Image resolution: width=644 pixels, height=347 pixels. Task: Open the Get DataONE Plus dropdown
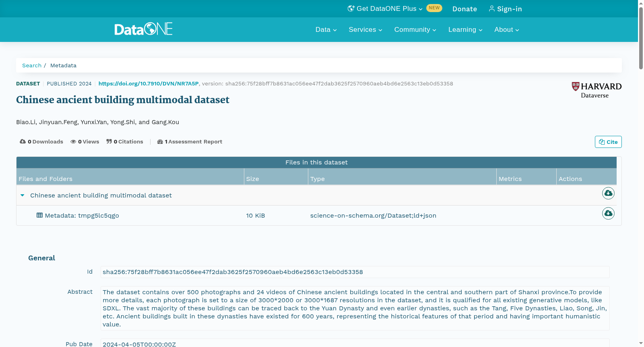(x=385, y=8)
